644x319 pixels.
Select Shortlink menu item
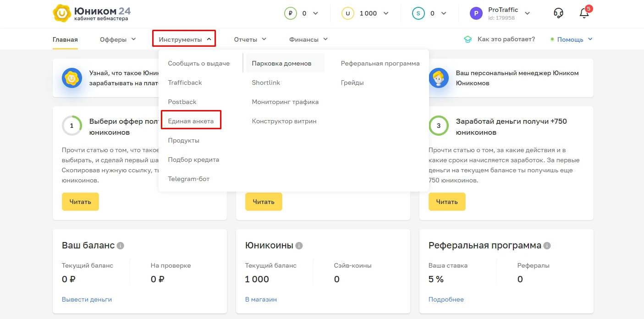[266, 82]
